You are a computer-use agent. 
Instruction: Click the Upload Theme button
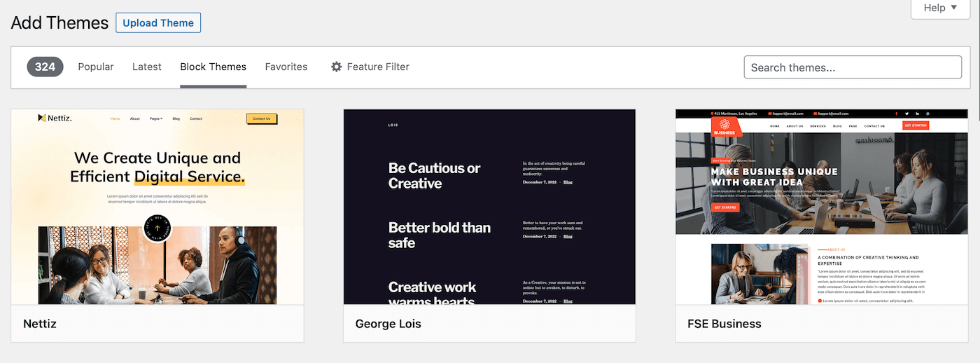(x=158, y=23)
